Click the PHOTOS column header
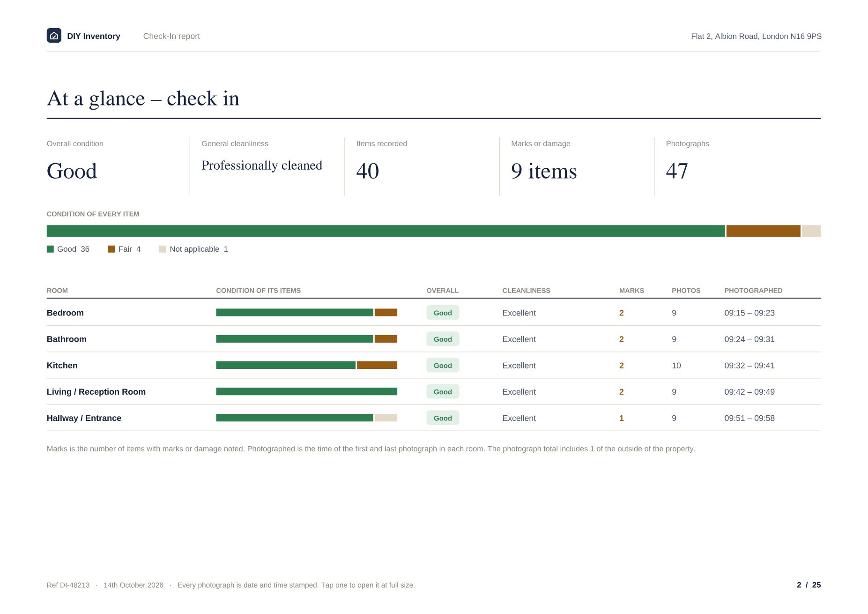The height and width of the screenshot is (614, 868). [686, 291]
